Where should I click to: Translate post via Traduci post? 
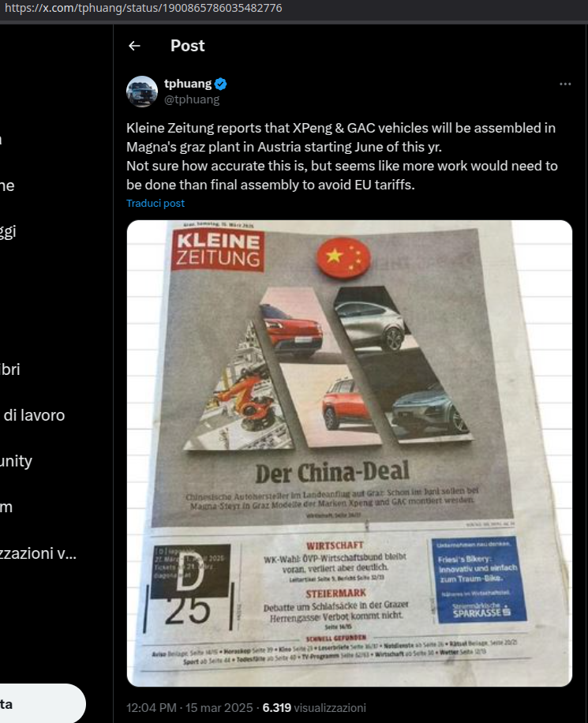click(155, 204)
